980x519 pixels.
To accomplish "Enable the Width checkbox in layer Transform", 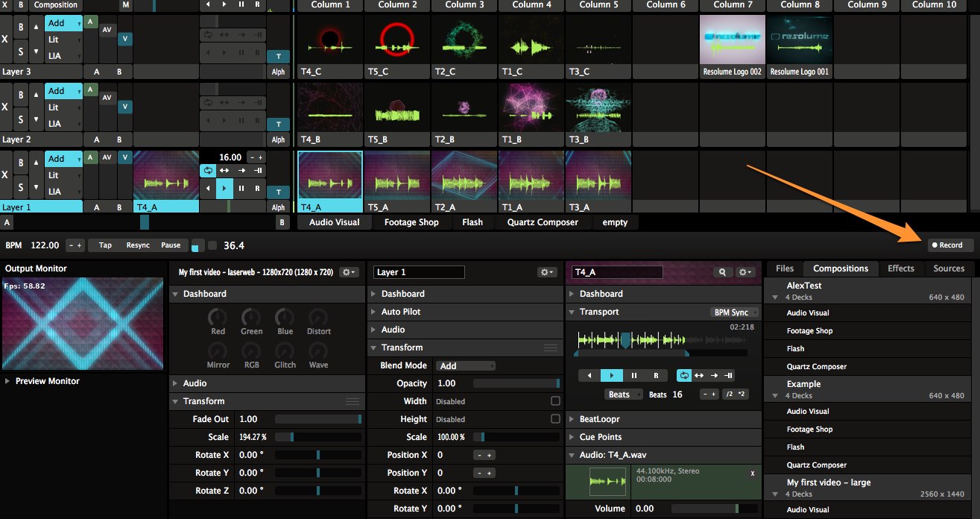I will 555,401.
